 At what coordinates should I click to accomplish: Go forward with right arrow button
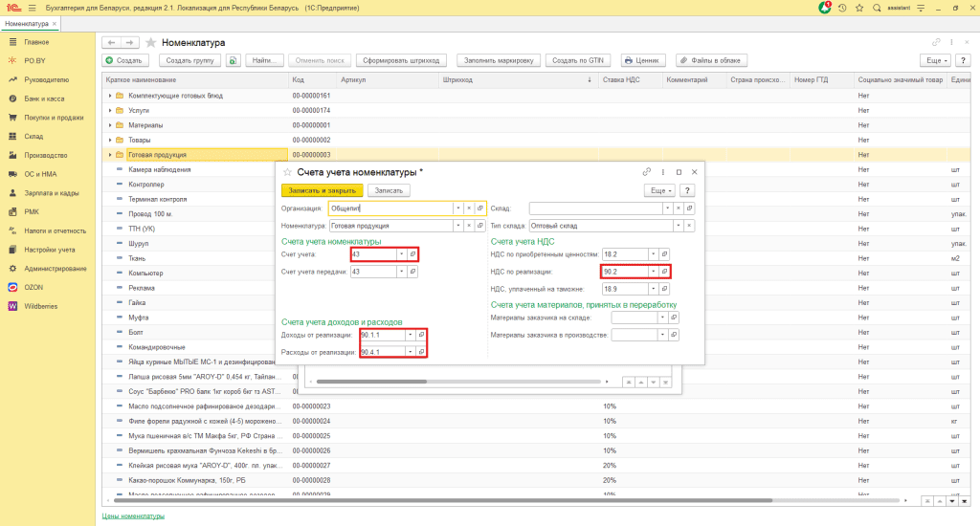pyautogui.click(x=129, y=42)
